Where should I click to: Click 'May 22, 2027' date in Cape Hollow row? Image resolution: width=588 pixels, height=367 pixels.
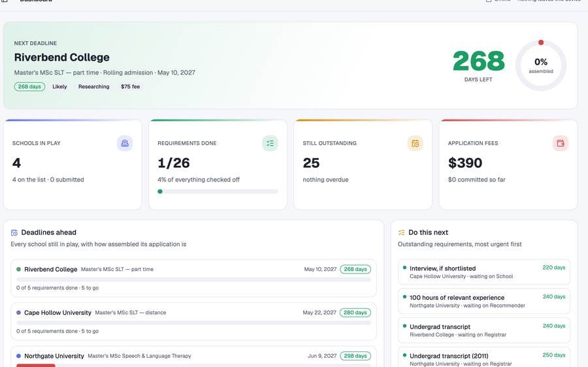(319, 313)
